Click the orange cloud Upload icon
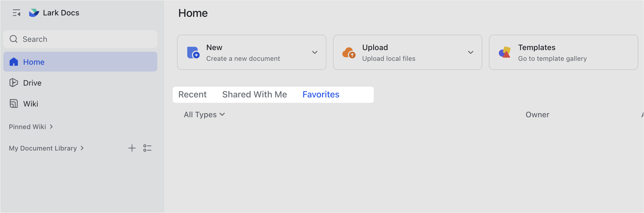 pos(349,53)
